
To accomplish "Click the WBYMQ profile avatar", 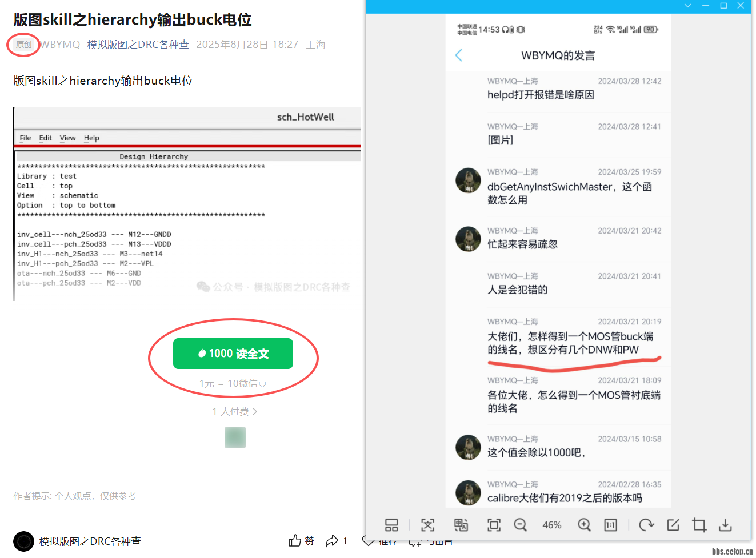I will click(468, 180).
